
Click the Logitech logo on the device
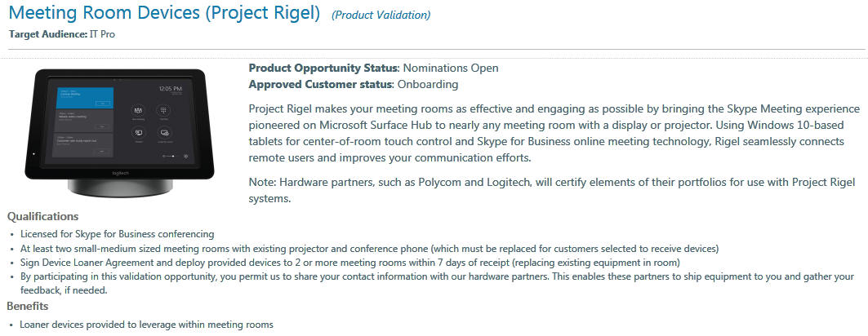(121, 173)
